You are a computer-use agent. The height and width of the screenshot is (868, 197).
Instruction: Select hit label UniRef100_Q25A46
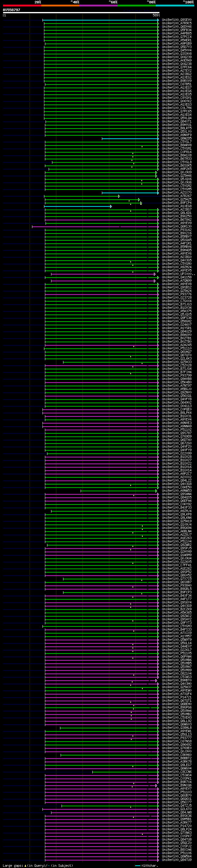[176, 176]
